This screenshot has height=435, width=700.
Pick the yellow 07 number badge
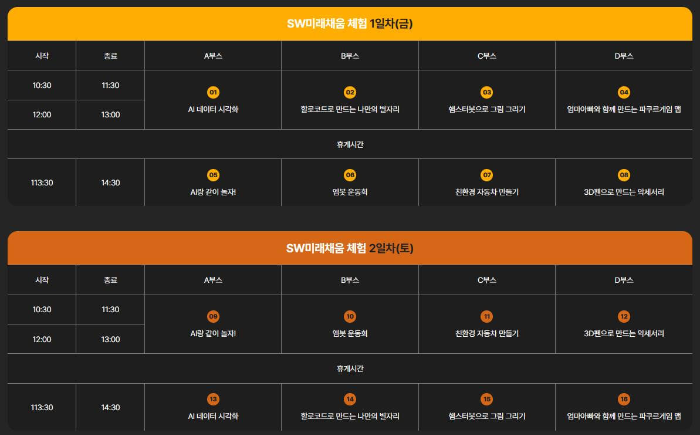[487, 175]
